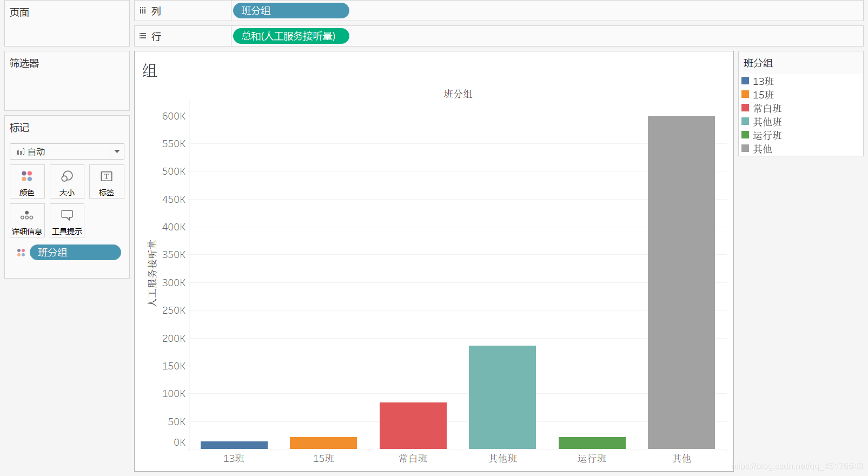Click the 13班 x-axis label

234,458
